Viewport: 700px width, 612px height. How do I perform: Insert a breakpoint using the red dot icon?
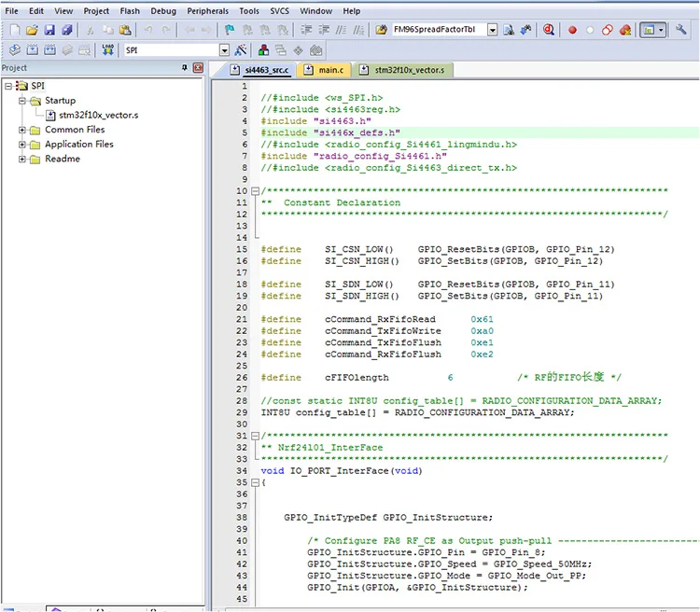(573, 30)
